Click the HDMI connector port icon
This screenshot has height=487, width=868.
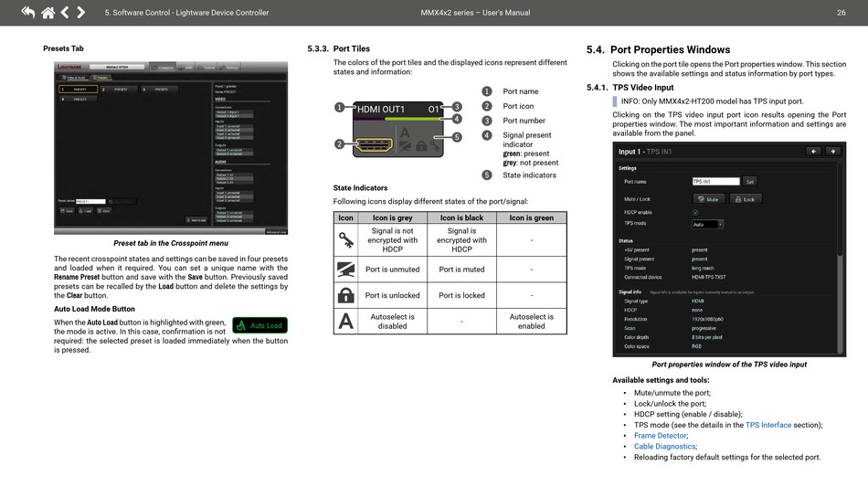pos(372,143)
